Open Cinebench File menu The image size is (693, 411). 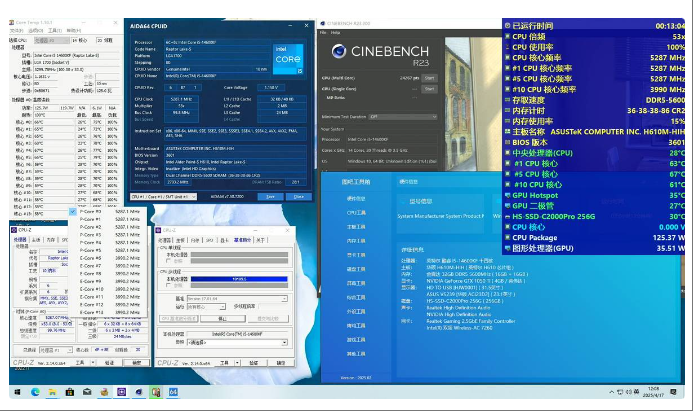tap(323, 33)
